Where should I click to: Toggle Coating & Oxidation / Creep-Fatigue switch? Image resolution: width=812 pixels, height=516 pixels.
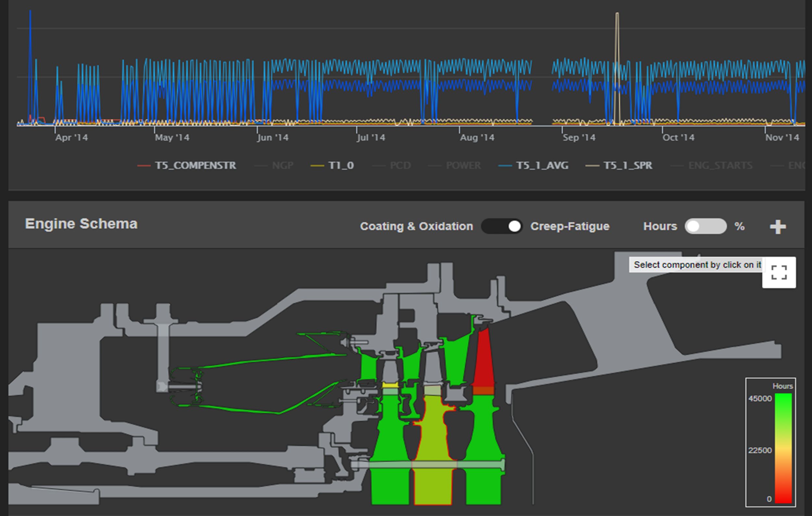click(502, 226)
